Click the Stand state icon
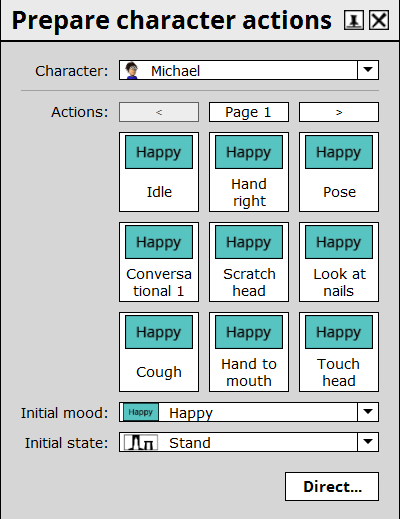Image resolution: width=400 pixels, height=519 pixels. tap(141, 442)
